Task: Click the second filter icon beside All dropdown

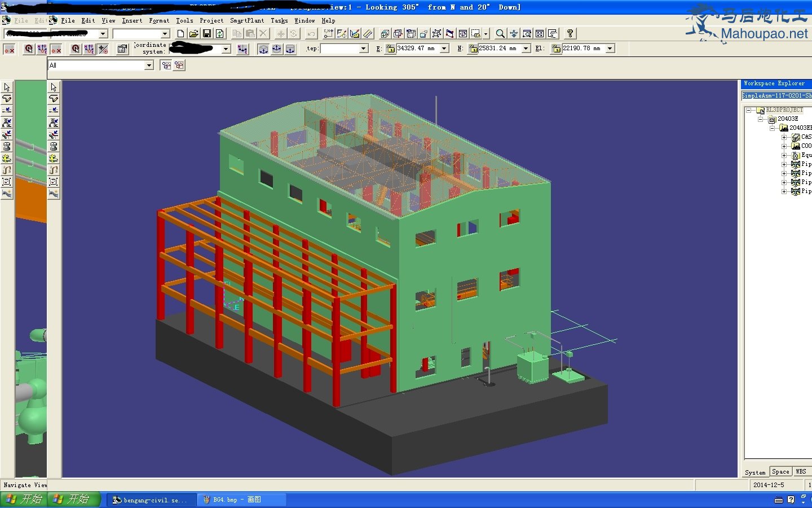Action: tap(179, 65)
